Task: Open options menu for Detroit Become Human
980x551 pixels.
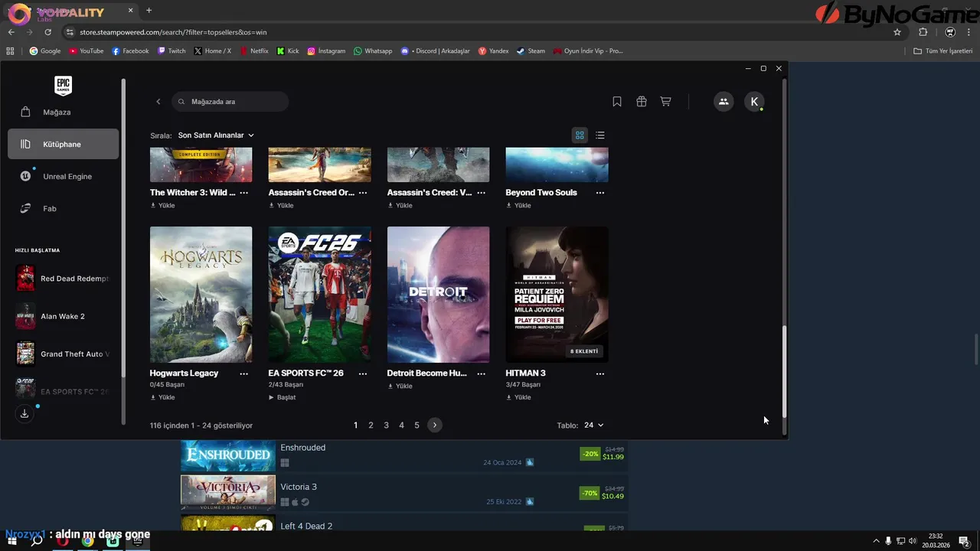Action: coord(482,373)
